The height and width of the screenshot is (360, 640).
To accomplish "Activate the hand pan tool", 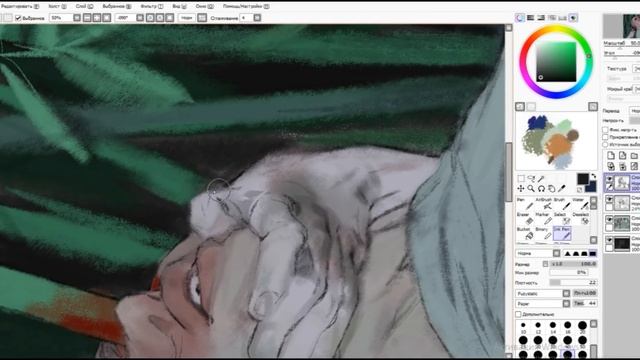I will pyautogui.click(x=551, y=189).
